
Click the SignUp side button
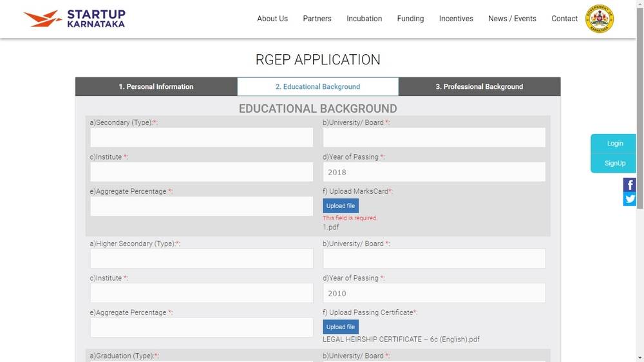pyautogui.click(x=615, y=163)
